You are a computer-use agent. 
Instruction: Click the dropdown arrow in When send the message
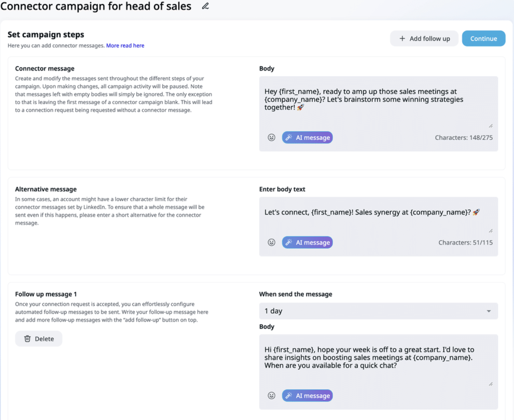click(488, 311)
